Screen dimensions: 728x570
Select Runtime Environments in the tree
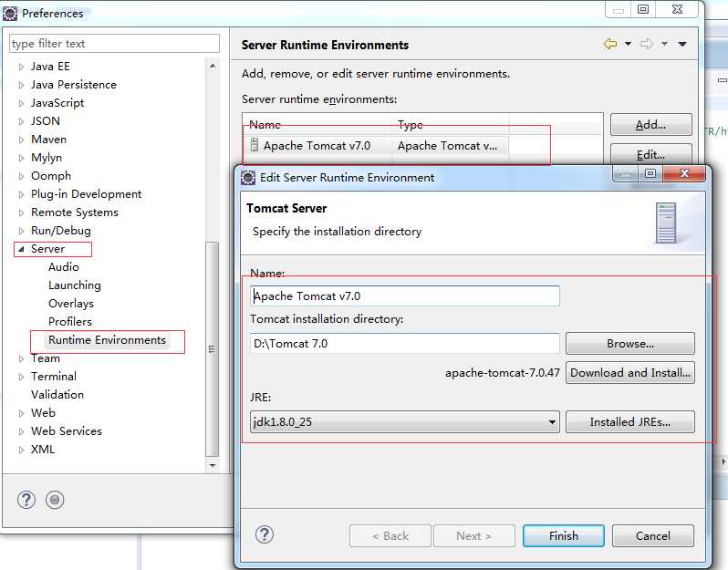[x=107, y=340]
